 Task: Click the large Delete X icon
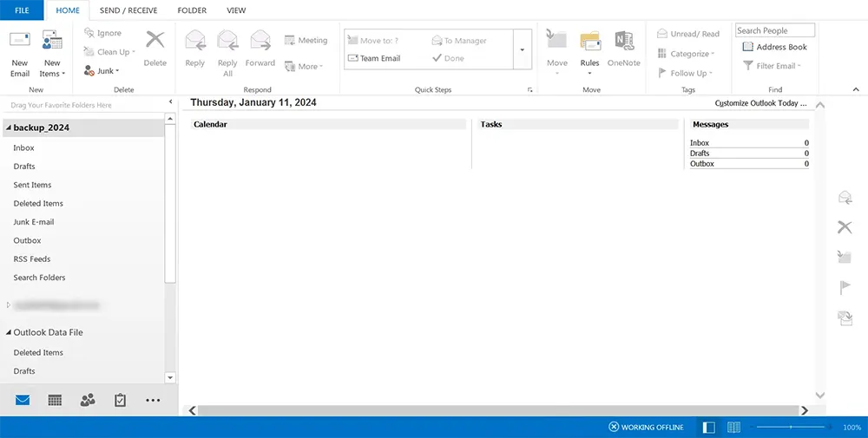point(155,40)
